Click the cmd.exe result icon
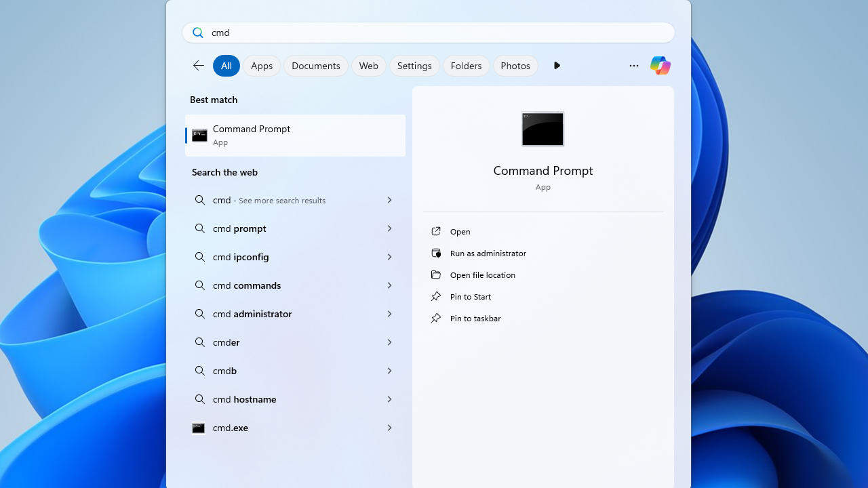868x488 pixels. pos(199,428)
